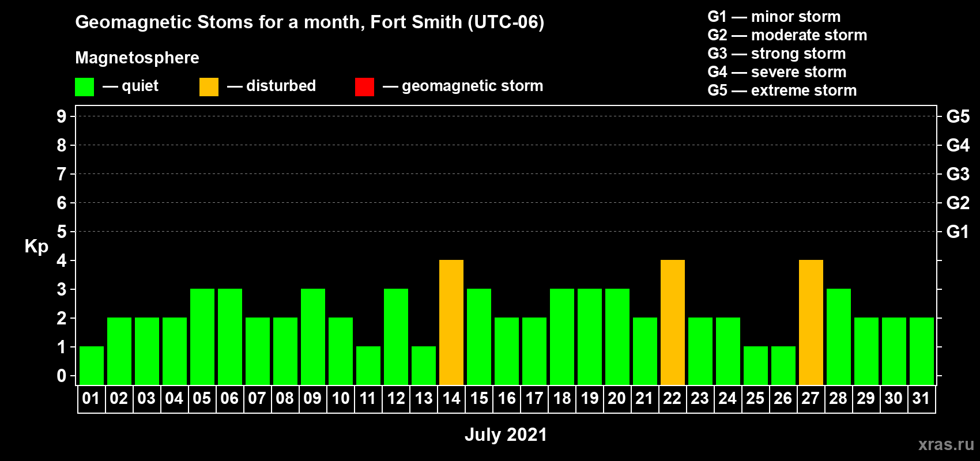Viewport: 980px width, 461px height.
Task: Click the G3 label on right axis
Action: [x=958, y=174]
